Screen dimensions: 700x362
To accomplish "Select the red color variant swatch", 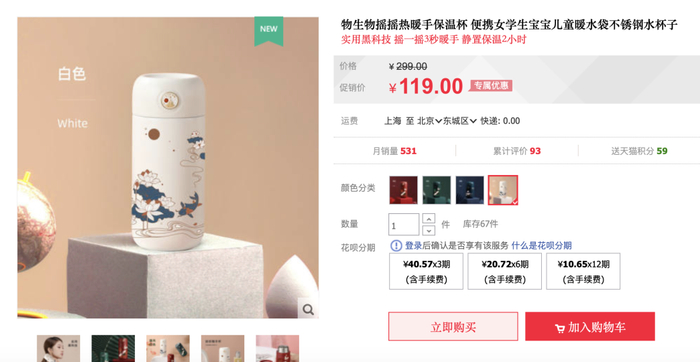I will [x=404, y=190].
